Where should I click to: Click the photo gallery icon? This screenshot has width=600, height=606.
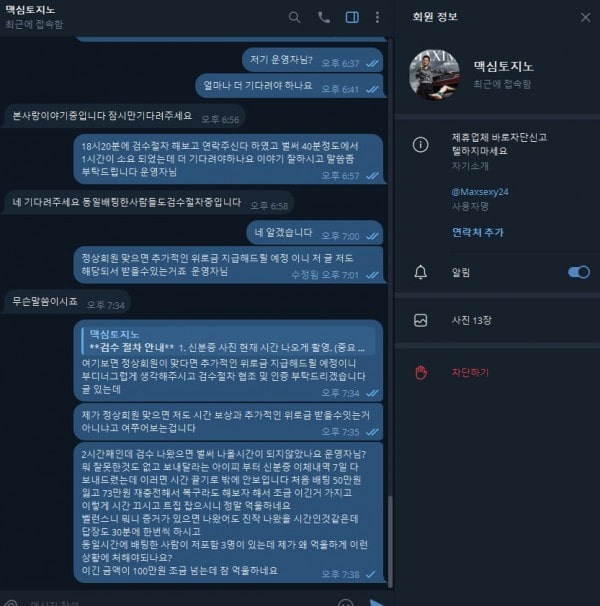click(421, 320)
